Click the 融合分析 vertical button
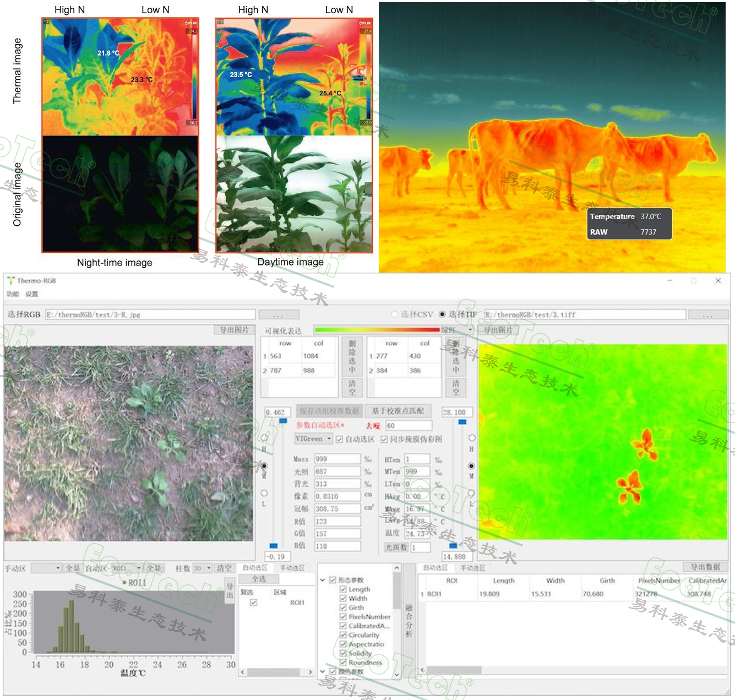Image resolution: width=735 pixels, height=700 pixels. pyautogui.click(x=409, y=621)
